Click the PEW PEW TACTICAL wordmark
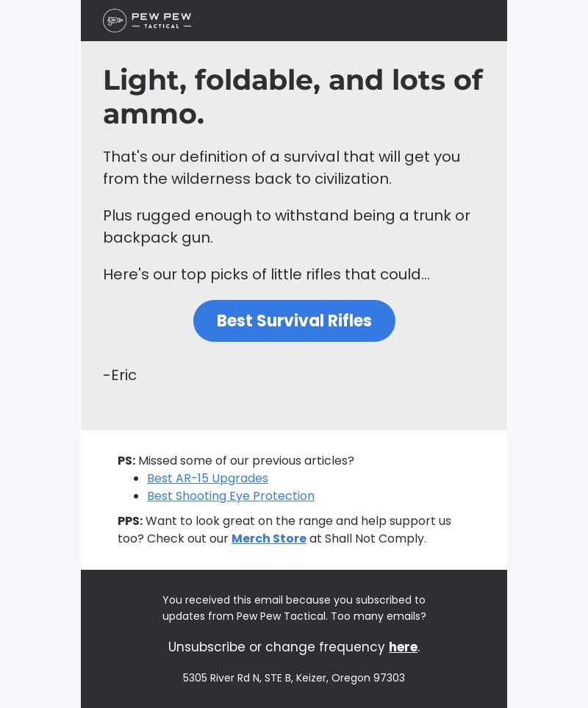Image resolution: width=588 pixels, height=708 pixels. click(162, 21)
